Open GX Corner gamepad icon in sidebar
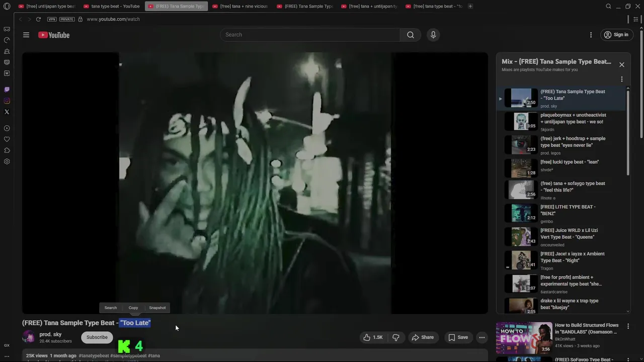Image resolution: width=644 pixels, height=362 pixels. point(7,29)
